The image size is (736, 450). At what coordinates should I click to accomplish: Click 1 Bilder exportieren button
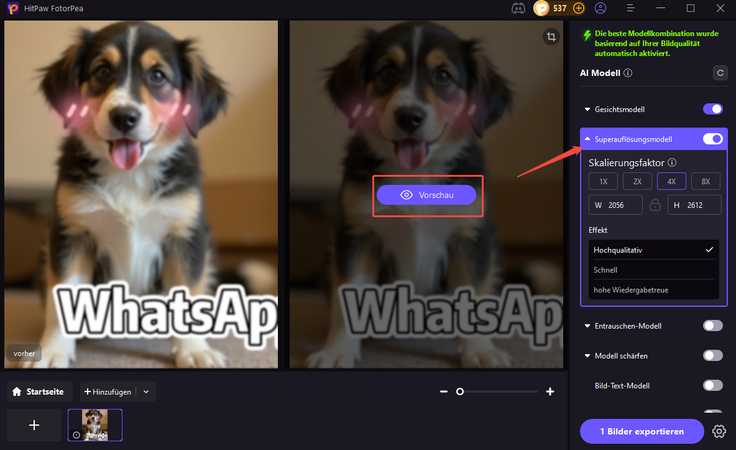(642, 431)
